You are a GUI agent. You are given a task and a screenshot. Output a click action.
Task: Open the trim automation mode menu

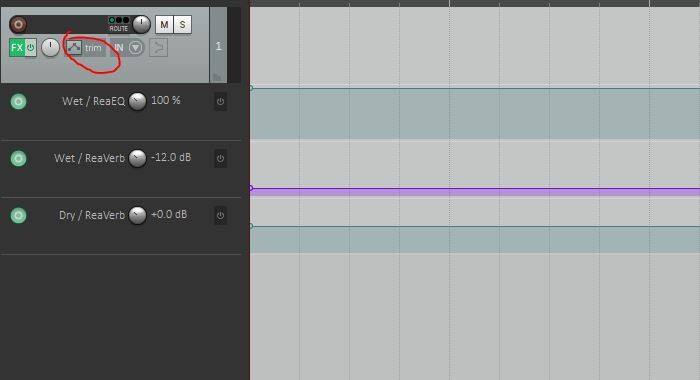[93, 48]
